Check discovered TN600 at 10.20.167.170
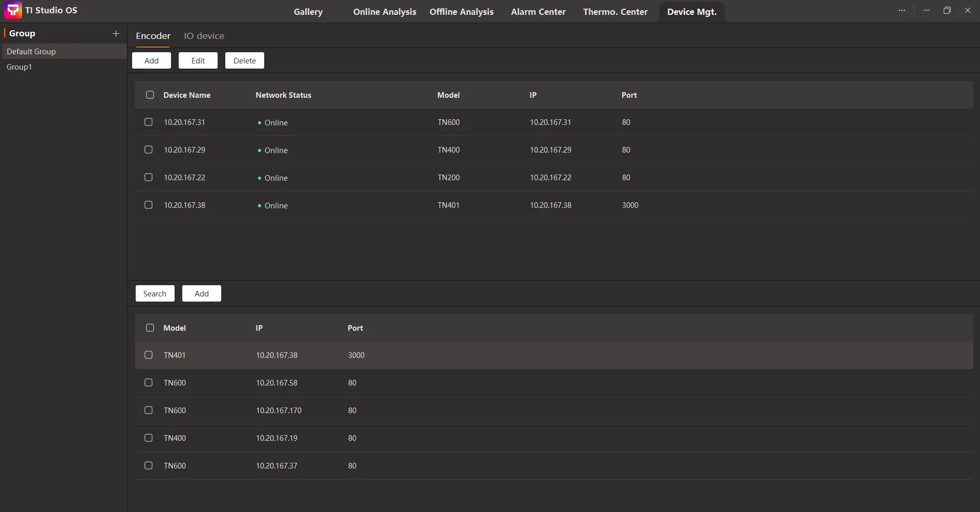Viewport: 980px width, 512px height. click(148, 410)
